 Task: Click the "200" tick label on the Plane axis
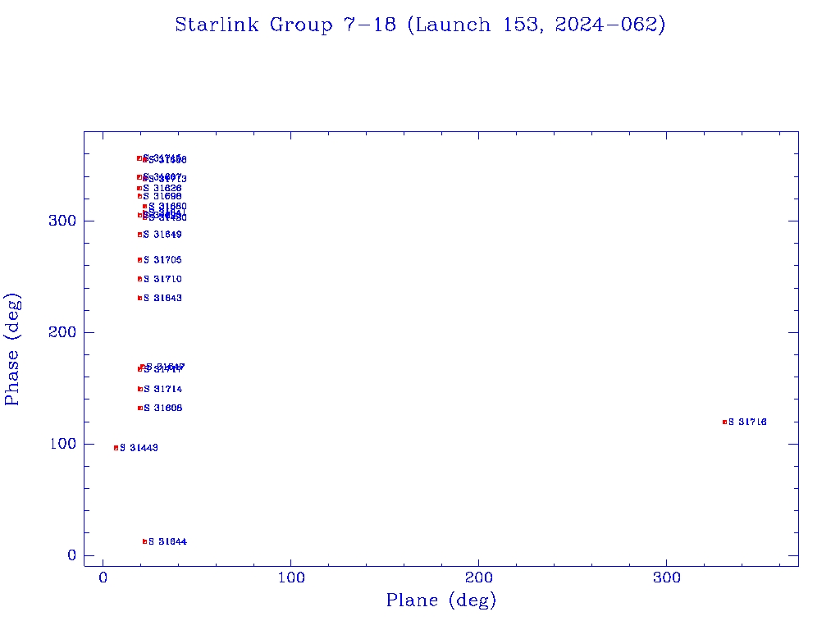pos(478,578)
